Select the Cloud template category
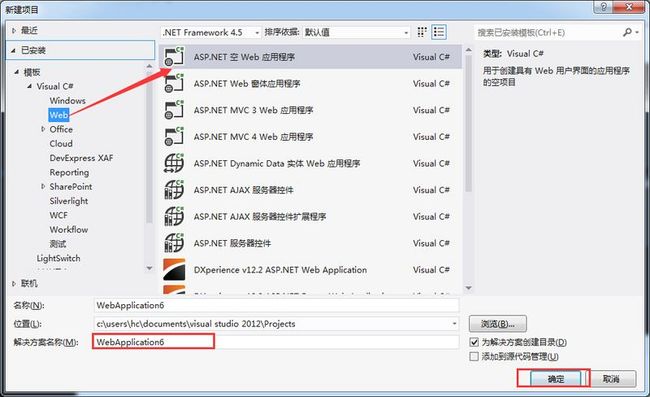 pos(61,144)
